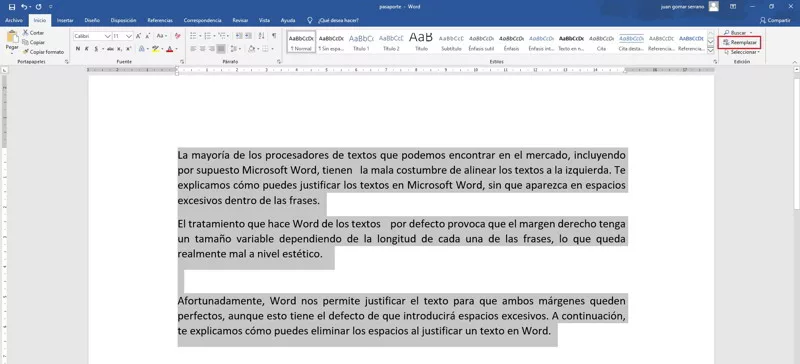
Task: Start a numbered list
Action: pyautogui.click(x=207, y=36)
